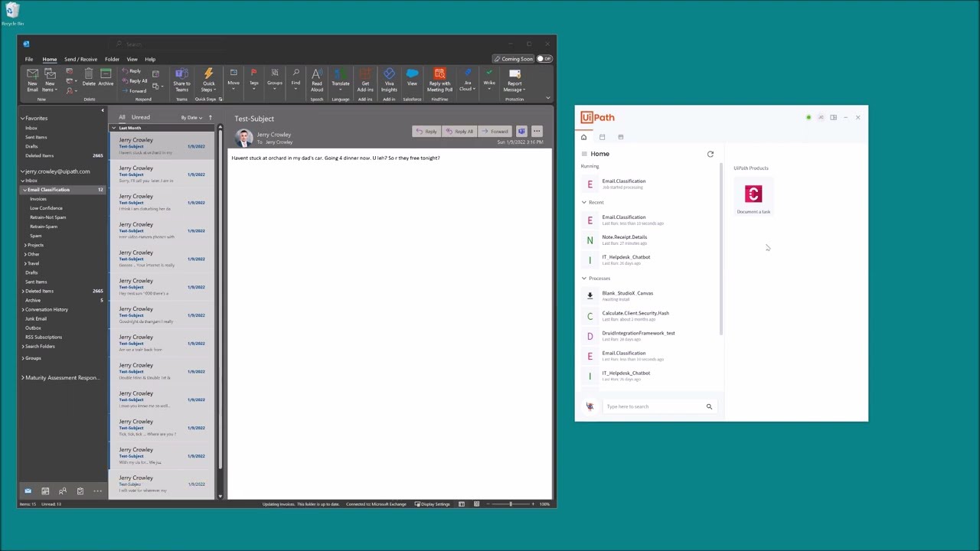Screen dimensions: 980x551
Task: Collapse the jerry.crowley@uipath.com account
Action: coord(22,171)
